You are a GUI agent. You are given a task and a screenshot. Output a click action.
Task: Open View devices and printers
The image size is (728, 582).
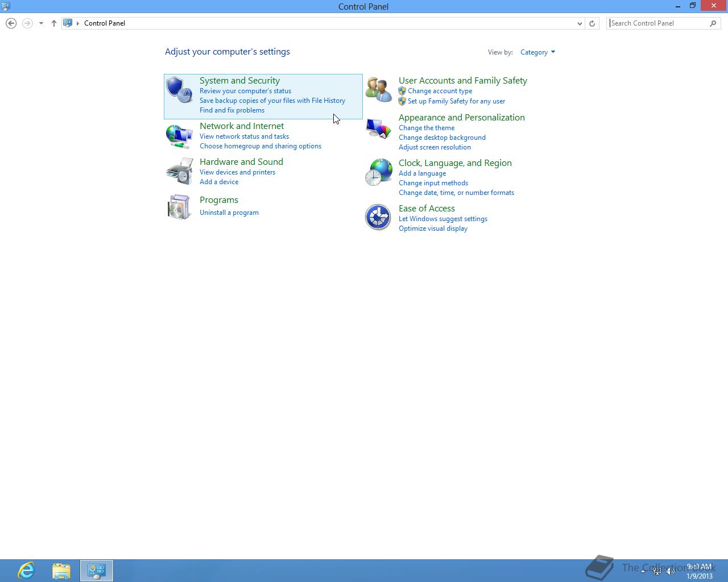pos(237,172)
